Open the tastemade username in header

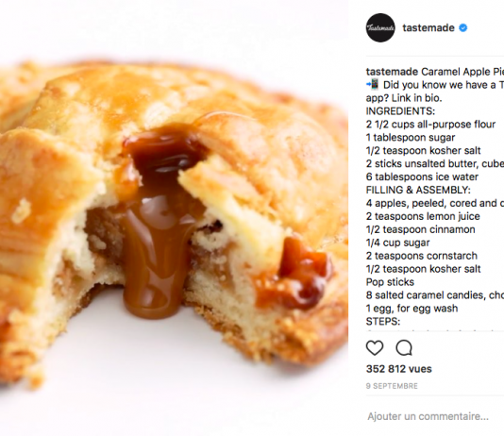pyautogui.click(x=428, y=28)
